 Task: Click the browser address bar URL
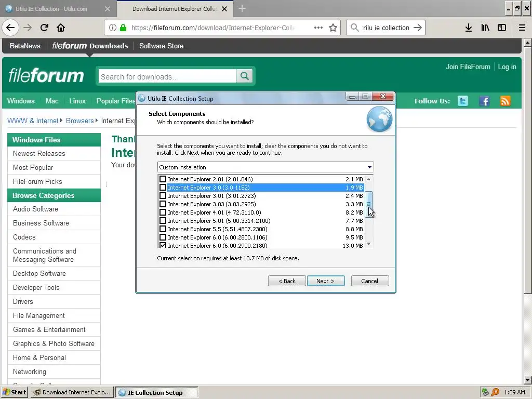click(x=212, y=28)
